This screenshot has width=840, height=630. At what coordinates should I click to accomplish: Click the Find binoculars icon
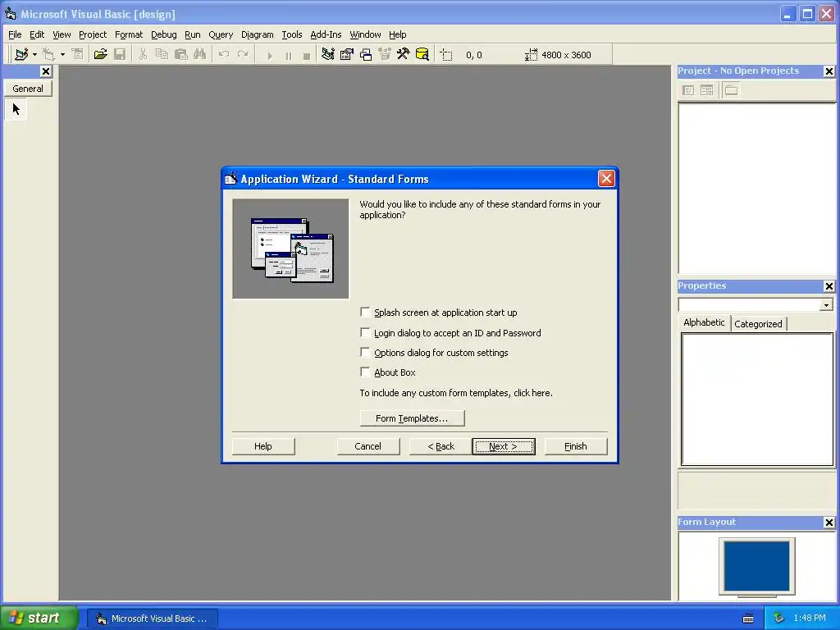coord(200,55)
